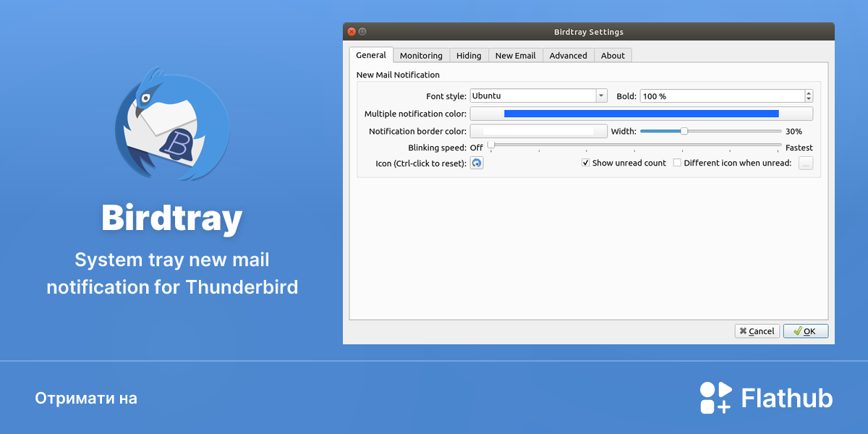Click the Cancel button
868x434 pixels.
757,331
